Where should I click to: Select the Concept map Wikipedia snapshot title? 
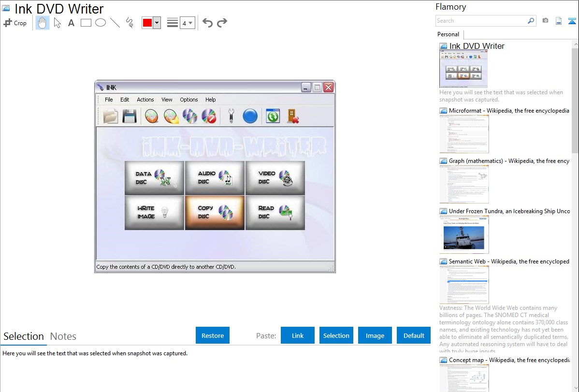tap(509, 360)
